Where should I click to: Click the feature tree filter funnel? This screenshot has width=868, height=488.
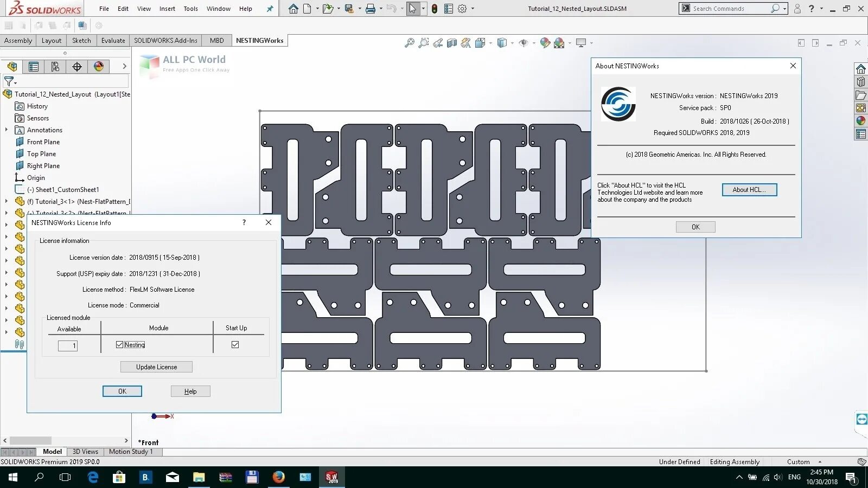pos(9,82)
